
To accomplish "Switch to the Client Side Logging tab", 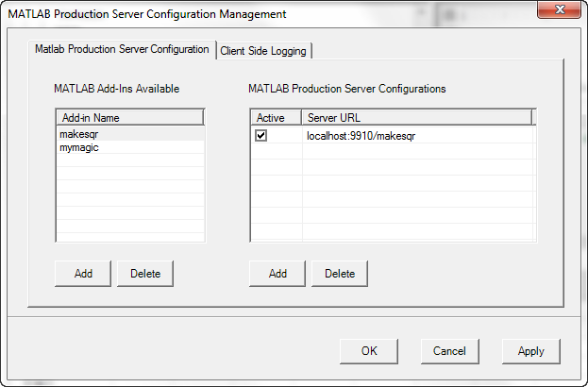I will click(264, 51).
